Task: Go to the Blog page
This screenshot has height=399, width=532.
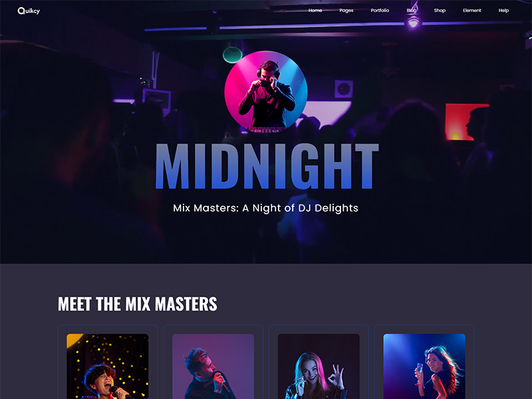Action: [x=411, y=11]
